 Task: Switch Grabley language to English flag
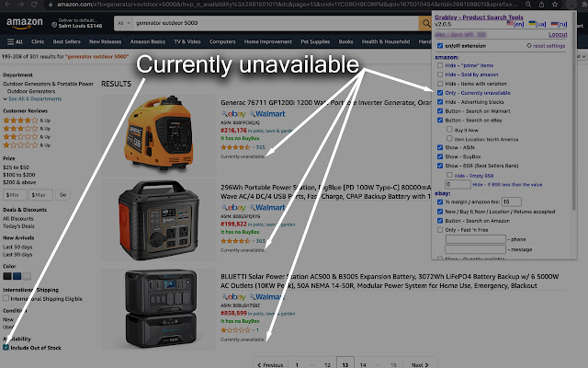[515, 24]
